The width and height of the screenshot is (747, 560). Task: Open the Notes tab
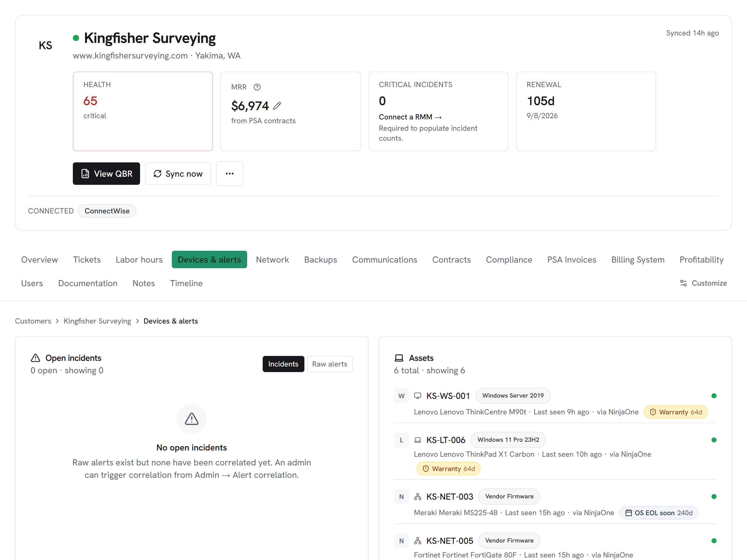pos(143,283)
